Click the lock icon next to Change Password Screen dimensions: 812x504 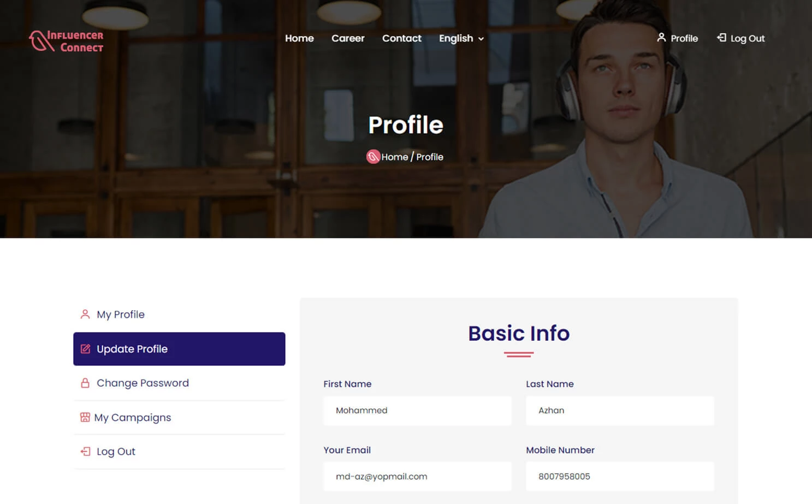point(85,383)
